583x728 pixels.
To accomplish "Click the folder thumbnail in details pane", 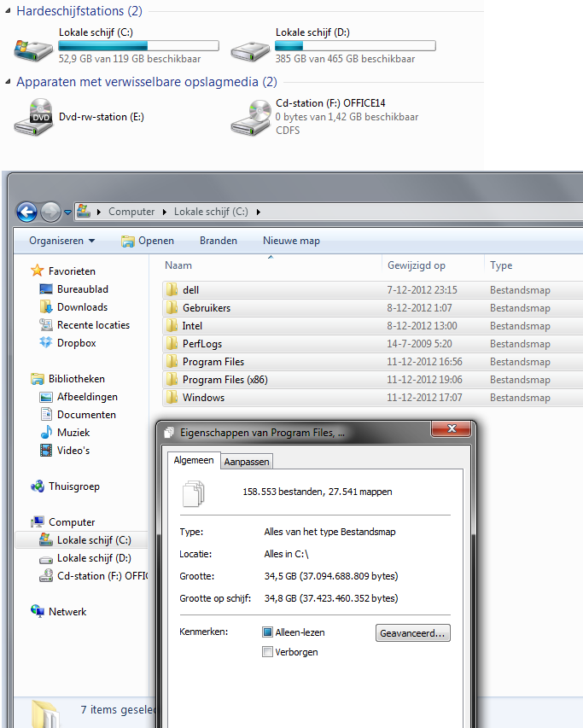I will 45,714.
